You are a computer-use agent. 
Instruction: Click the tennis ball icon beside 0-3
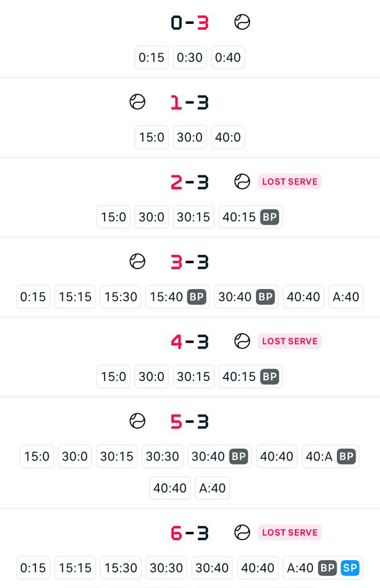(x=242, y=22)
